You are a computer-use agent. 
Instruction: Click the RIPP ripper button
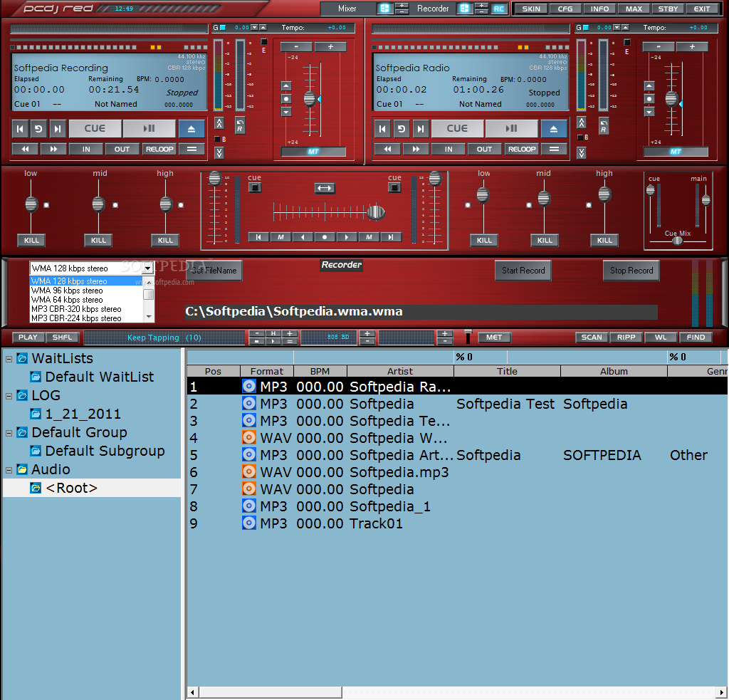[626, 338]
